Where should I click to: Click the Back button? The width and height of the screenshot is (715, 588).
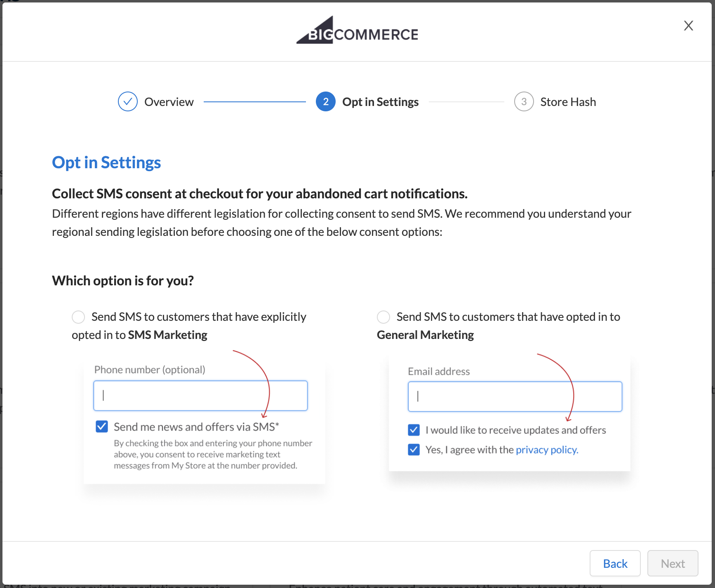coord(615,563)
